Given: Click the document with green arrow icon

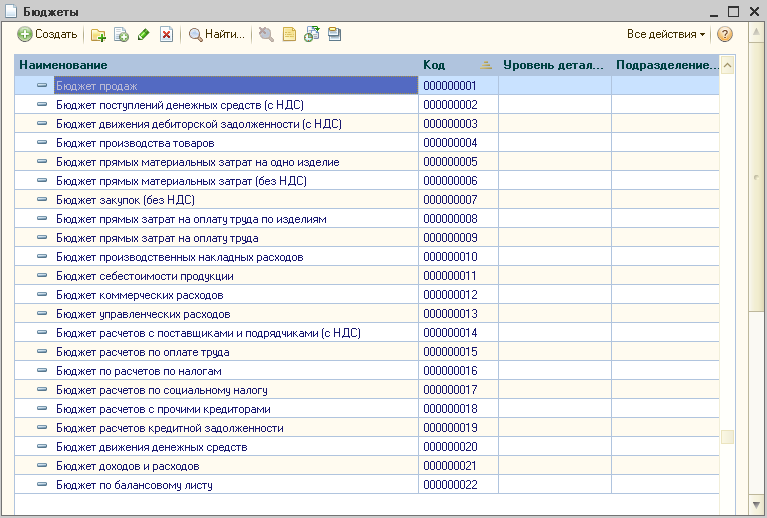Looking at the screenshot, I should [312, 34].
